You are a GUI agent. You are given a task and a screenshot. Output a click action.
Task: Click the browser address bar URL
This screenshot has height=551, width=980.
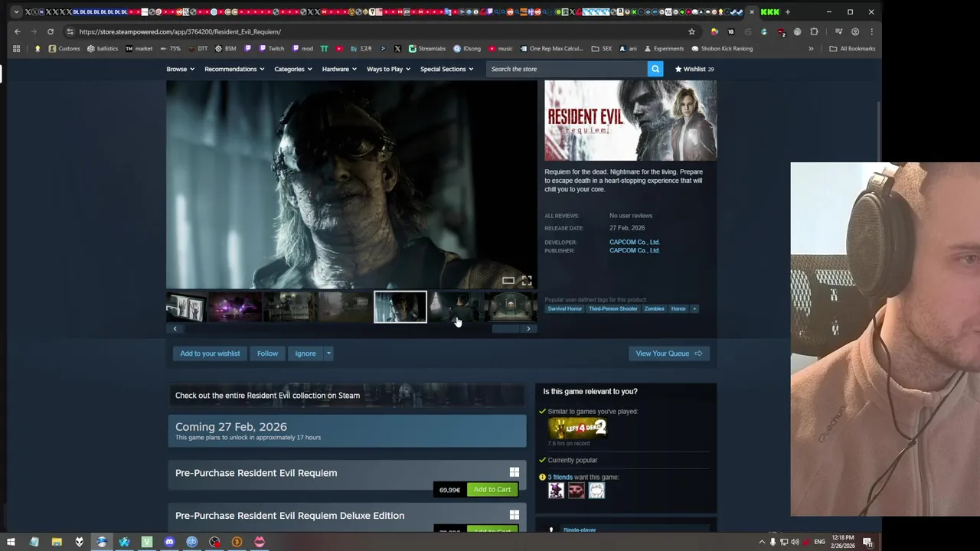coord(180,31)
